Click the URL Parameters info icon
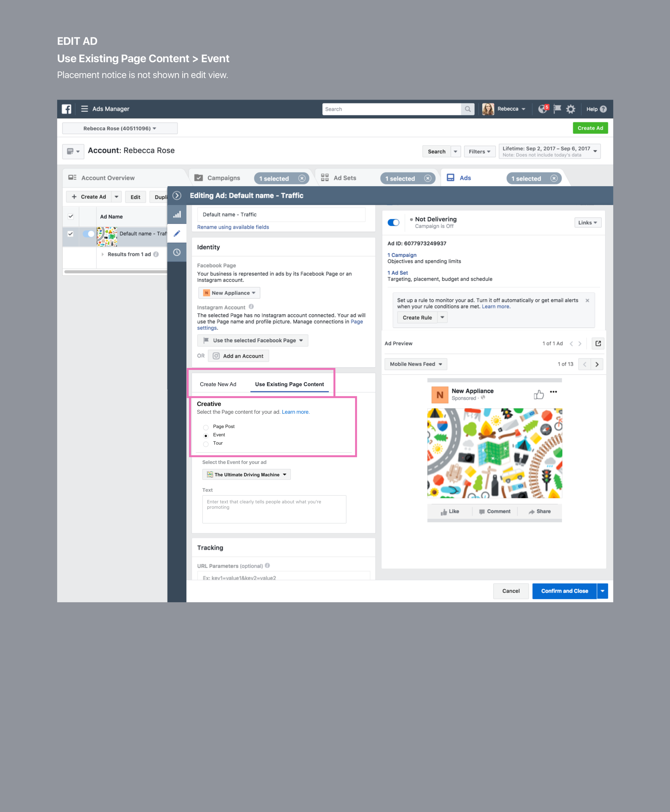This screenshot has height=812, width=670. [x=267, y=565]
